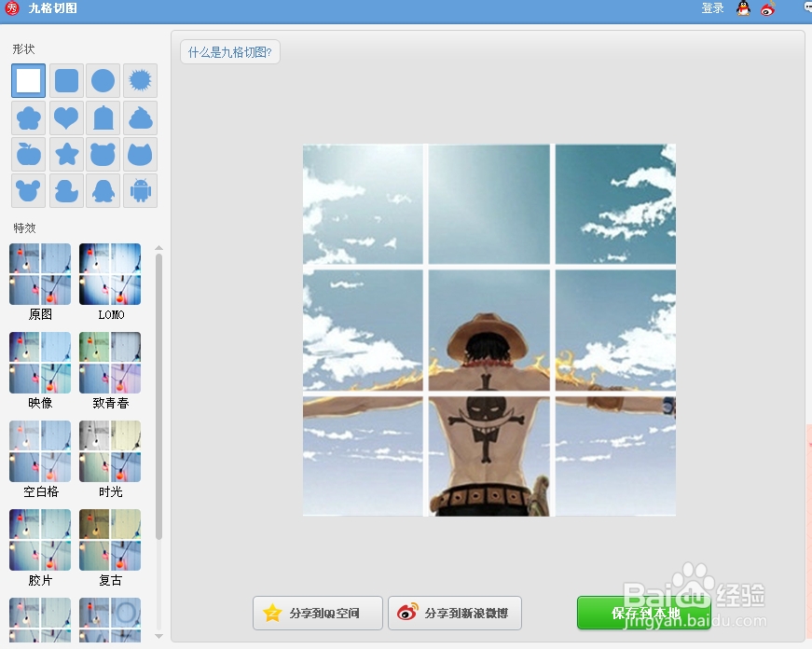
Task: Click effects list scroll up arrow
Action: tap(159, 248)
